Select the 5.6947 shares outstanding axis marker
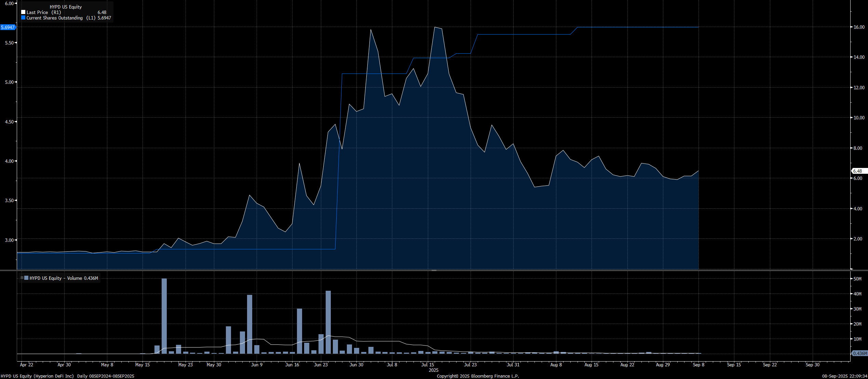Screen dimensions: 868x379 [8, 28]
